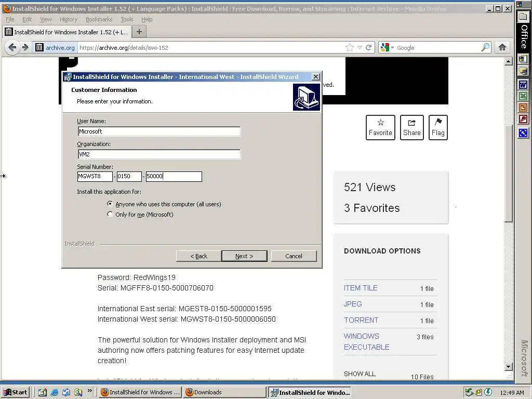Open the File menu

(x=10, y=19)
